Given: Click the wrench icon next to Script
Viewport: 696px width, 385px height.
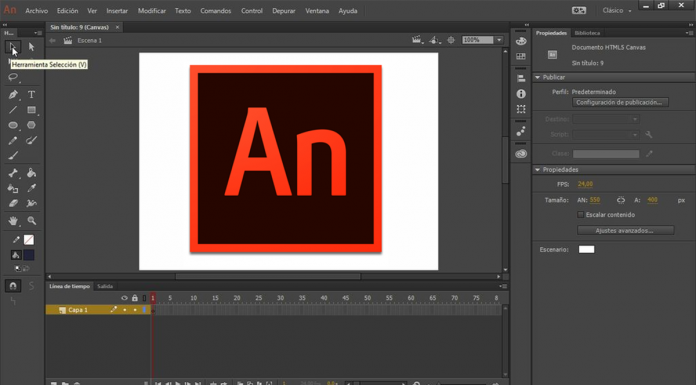Looking at the screenshot, I should [x=649, y=135].
